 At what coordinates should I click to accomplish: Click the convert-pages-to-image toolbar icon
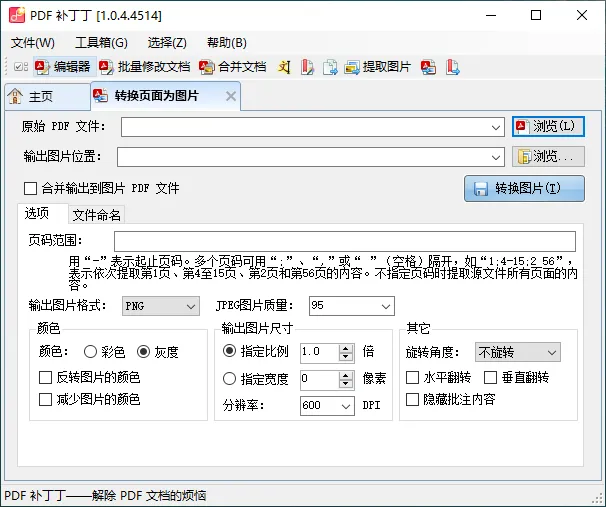(429, 67)
